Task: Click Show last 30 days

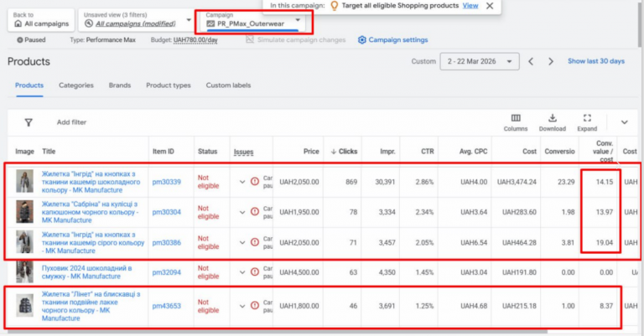Action: coord(596,61)
